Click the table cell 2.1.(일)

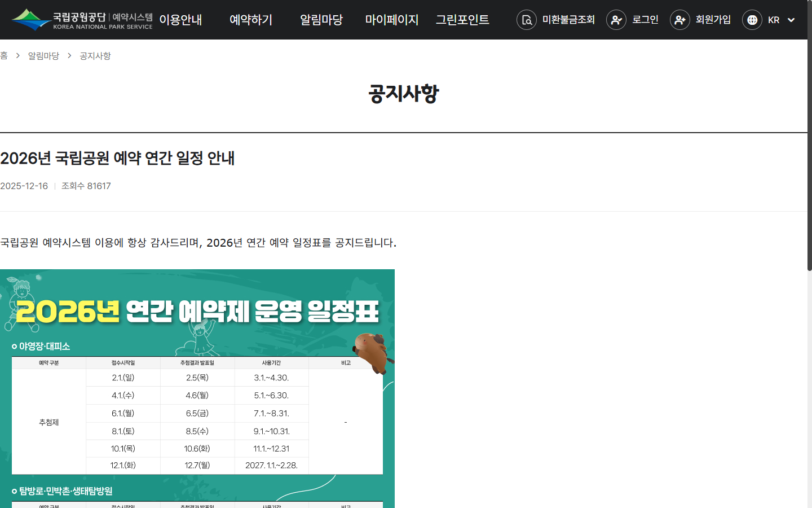[x=123, y=378]
